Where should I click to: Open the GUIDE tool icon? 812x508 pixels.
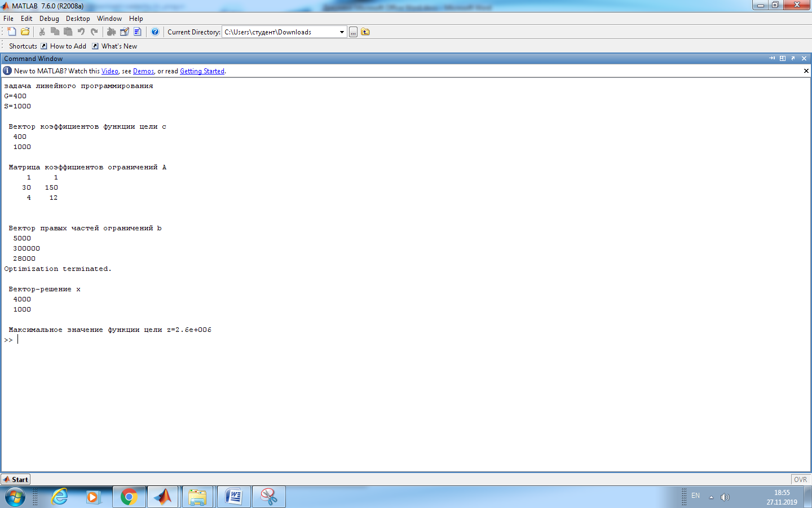pyautogui.click(x=124, y=32)
